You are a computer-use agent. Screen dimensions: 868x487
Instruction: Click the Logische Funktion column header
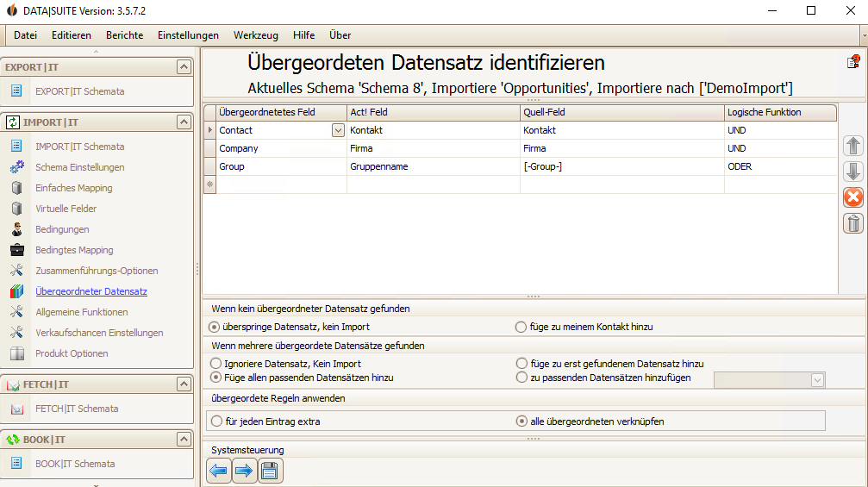click(x=780, y=112)
